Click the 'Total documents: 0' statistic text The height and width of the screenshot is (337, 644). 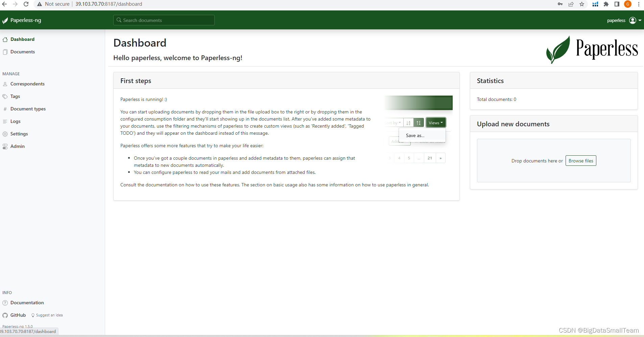[497, 100]
